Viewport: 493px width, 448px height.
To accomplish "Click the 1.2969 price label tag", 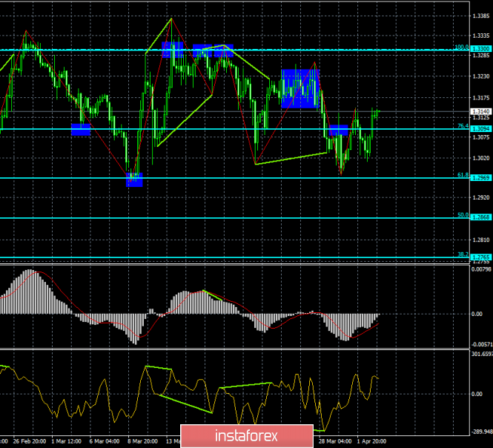I will [480, 178].
